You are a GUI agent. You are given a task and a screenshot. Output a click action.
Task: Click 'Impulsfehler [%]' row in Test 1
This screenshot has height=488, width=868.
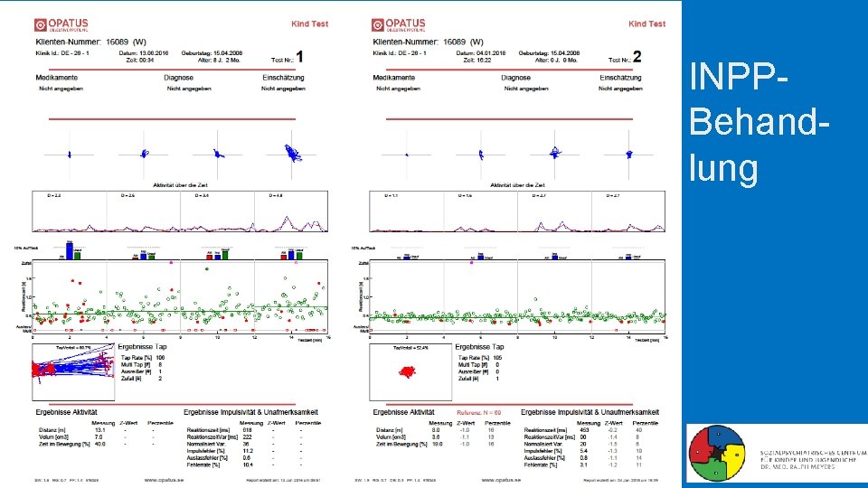pos(246,451)
